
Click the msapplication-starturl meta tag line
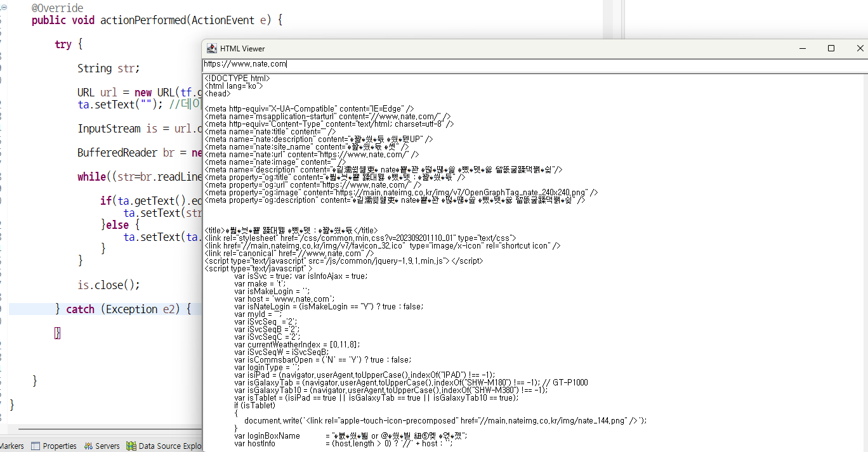coord(327,116)
